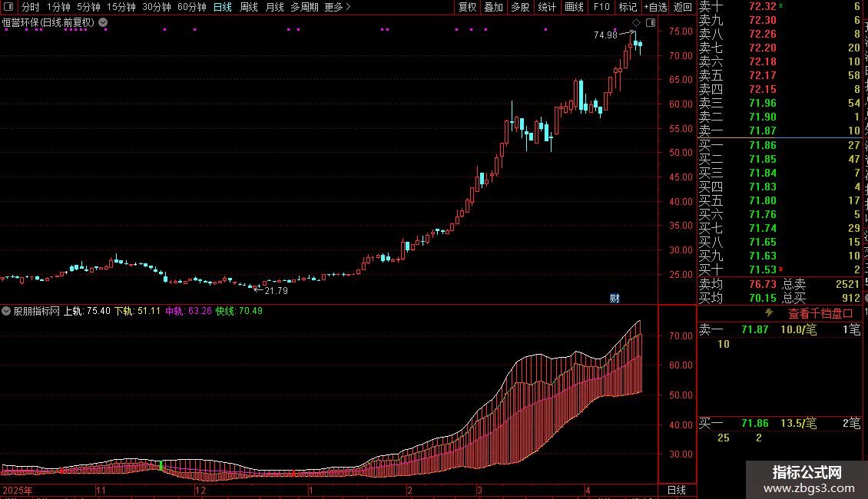Click month 12 on the time axis

pyautogui.click(x=200, y=490)
